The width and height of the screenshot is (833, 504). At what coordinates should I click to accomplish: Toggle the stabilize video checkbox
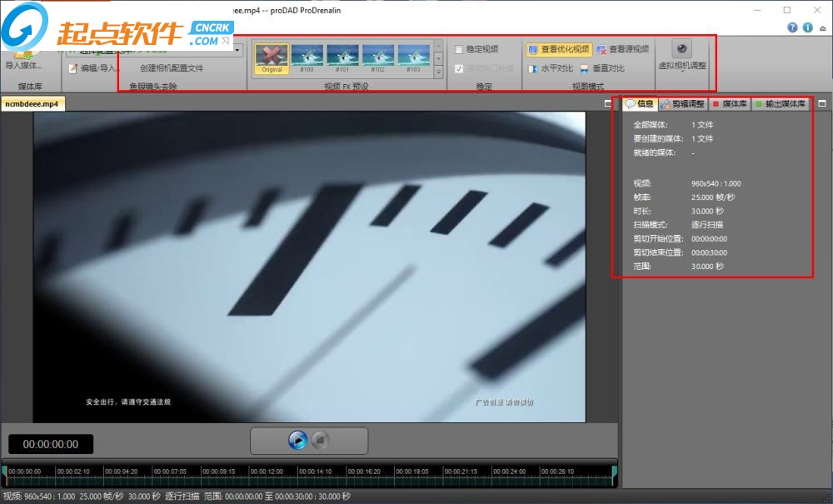pyautogui.click(x=459, y=49)
